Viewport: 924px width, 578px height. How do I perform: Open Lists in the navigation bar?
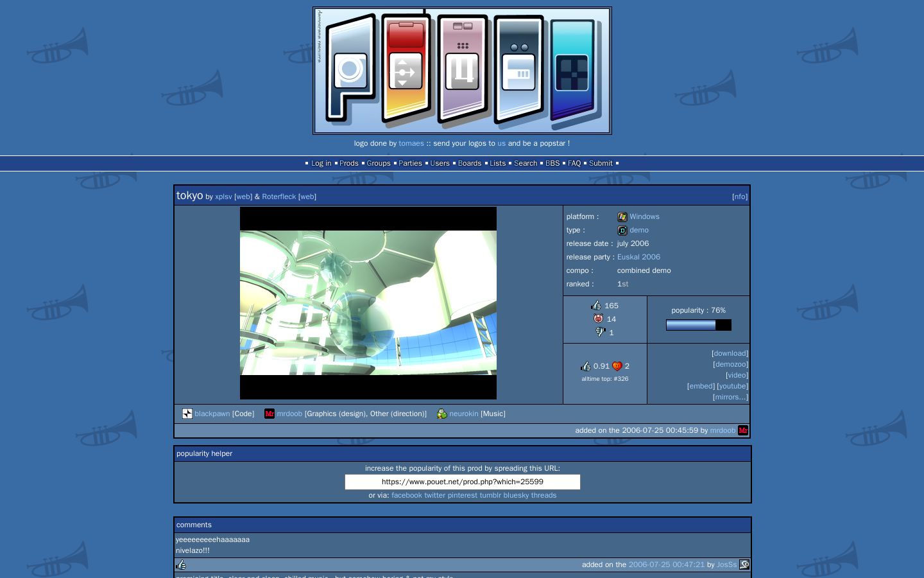(x=498, y=163)
